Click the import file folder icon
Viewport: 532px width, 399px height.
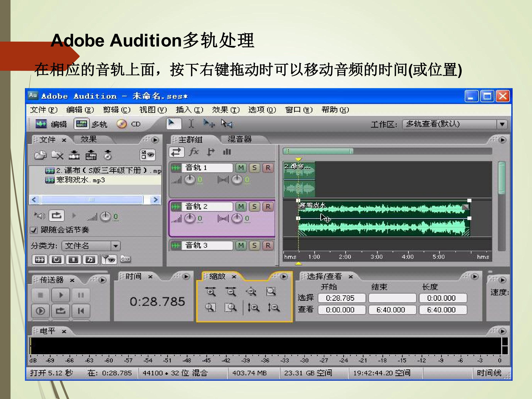coord(40,155)
